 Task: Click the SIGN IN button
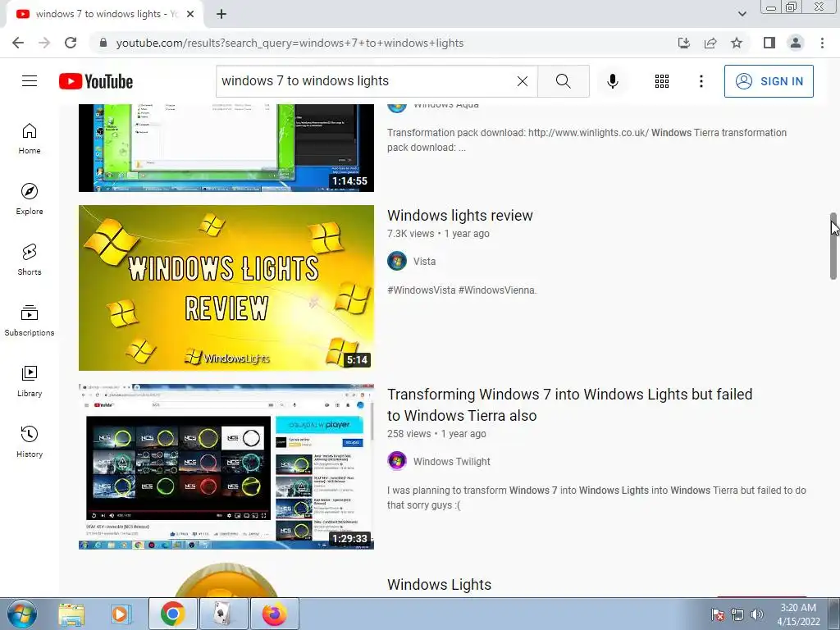point(769,81)
